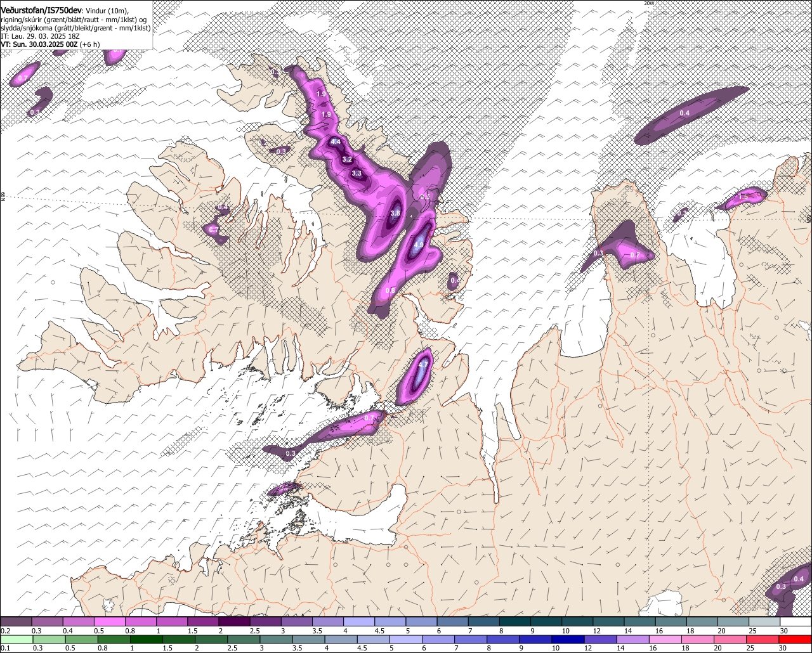Click the 0.7 label in the top-left ocean patch
This screenshot has height=653, width=812.
[x=23, y=77]
